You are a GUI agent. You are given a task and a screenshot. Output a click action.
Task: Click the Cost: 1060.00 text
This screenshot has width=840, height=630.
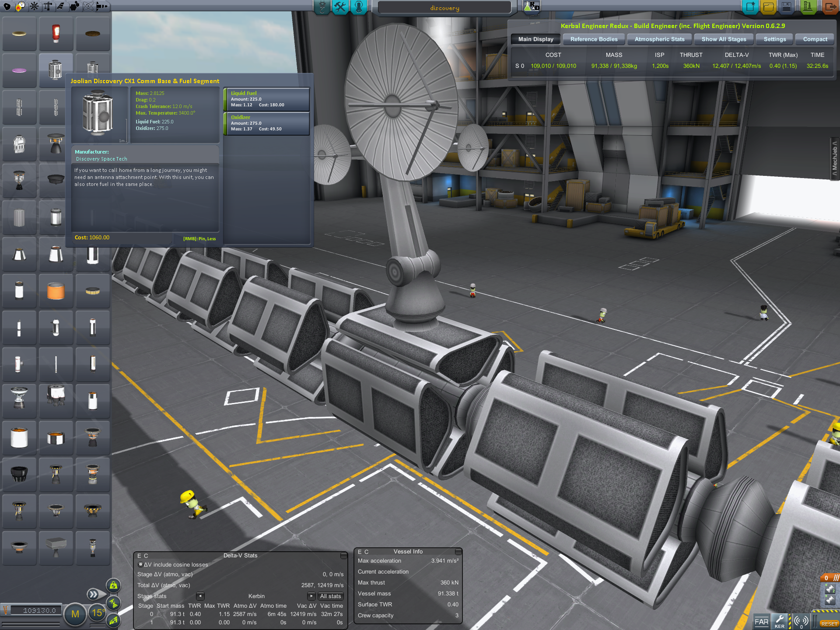click(x=92, y=238)
